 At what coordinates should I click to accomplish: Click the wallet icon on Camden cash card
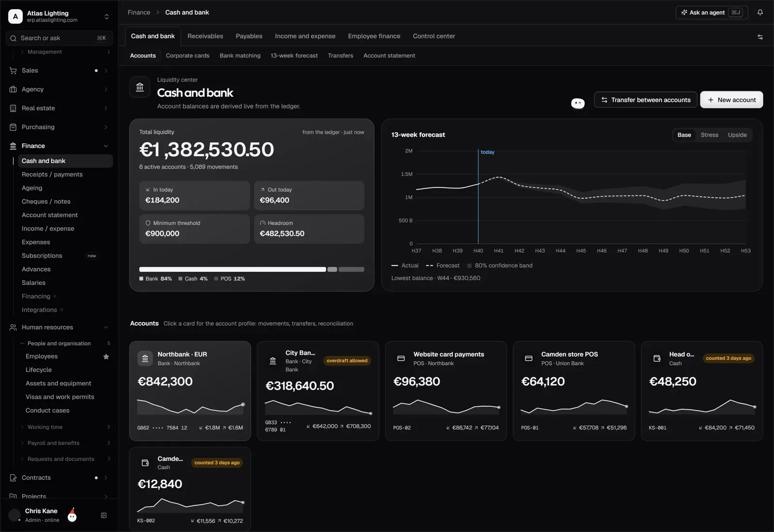click(x=145, y=463)
